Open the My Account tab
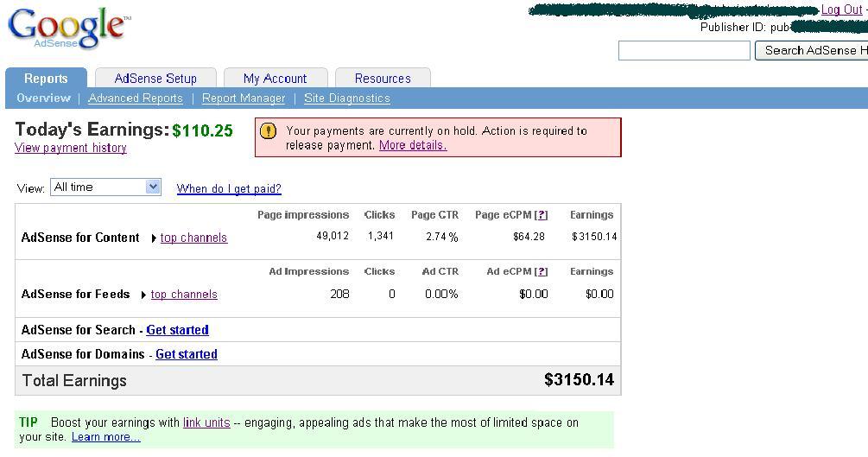The image size is (868, 457). (x=276, y=78)
